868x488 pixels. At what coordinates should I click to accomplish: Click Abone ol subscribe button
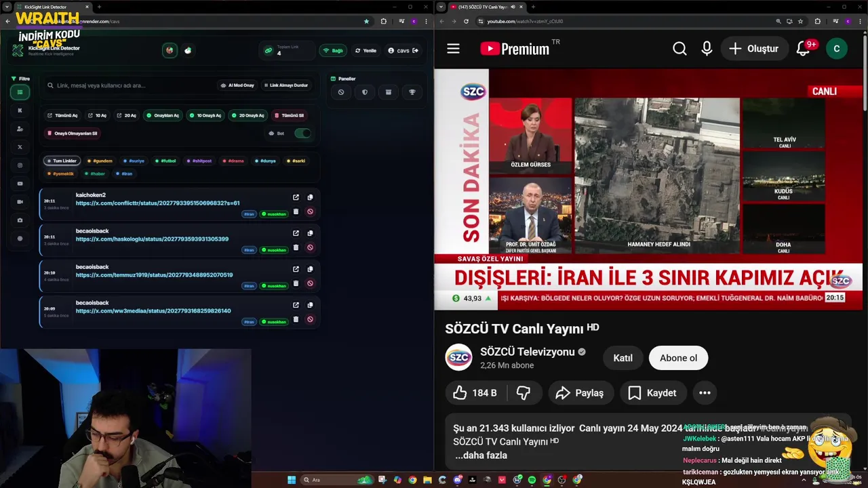coord(678,358)
